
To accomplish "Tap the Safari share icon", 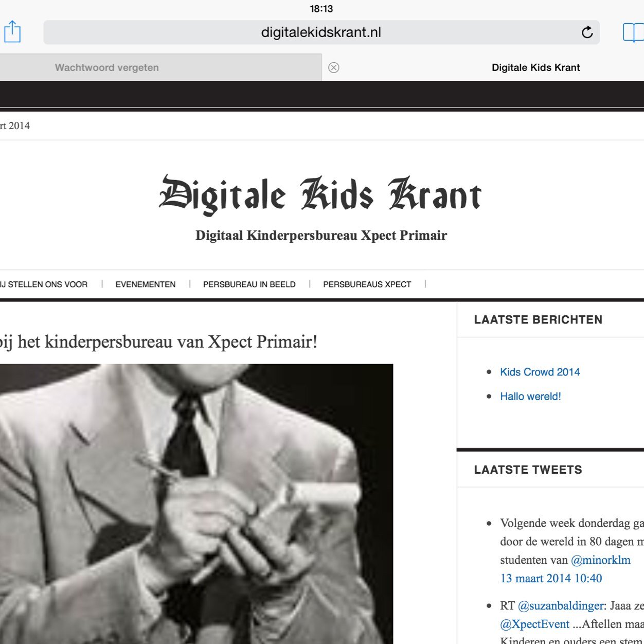I will pos(12,32).
